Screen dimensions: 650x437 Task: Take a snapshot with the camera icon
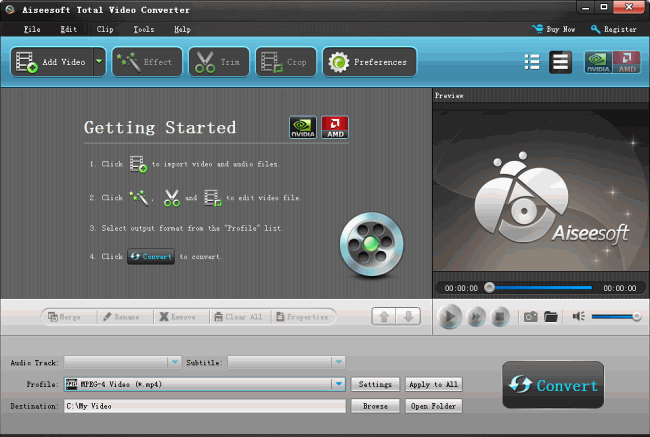(531, 317)
